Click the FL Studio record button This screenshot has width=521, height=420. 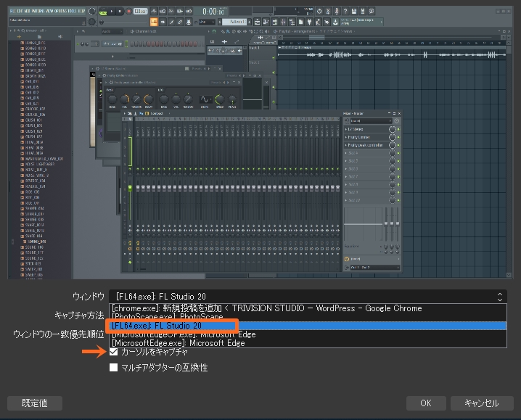coord(128,12)
